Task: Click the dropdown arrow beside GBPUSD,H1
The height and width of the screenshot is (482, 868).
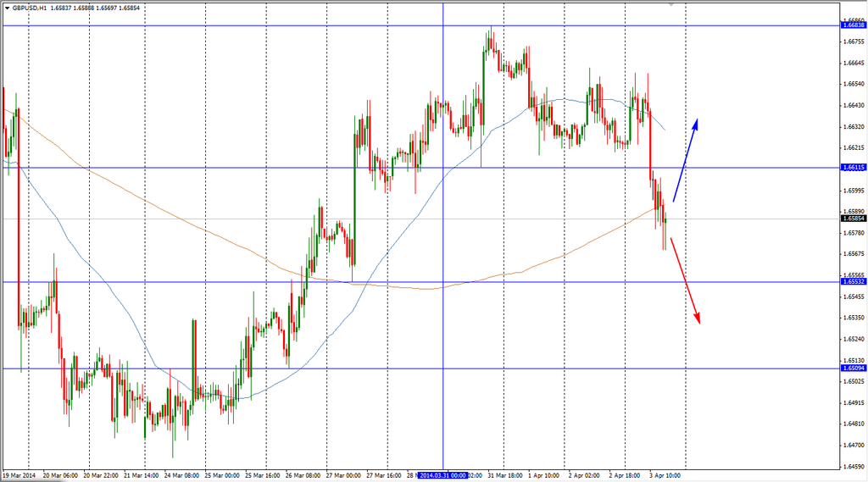Action: tap(7, 8)
